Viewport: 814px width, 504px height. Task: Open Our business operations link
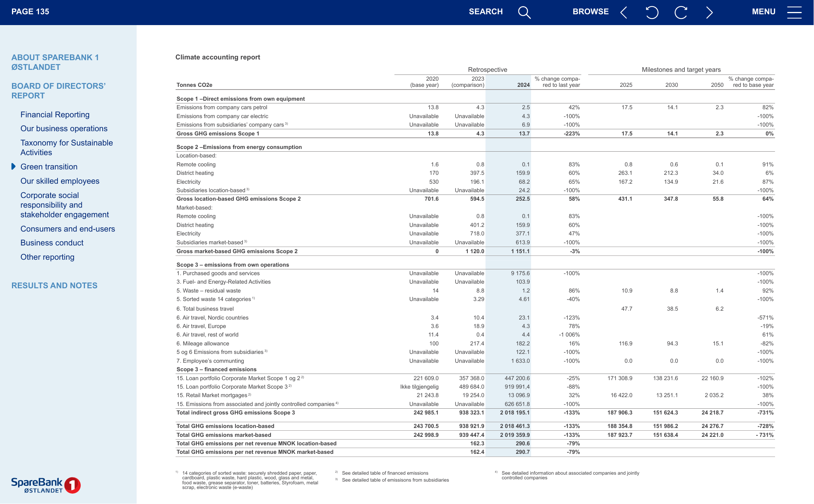coord(64,129)
